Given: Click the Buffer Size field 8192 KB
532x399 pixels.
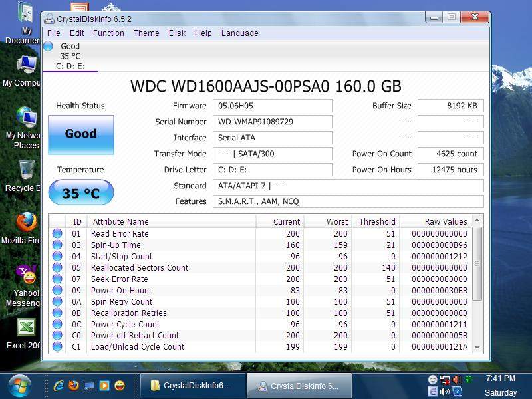Looking at the screenshot, I should pyautogui.click(x=451, y=106).
